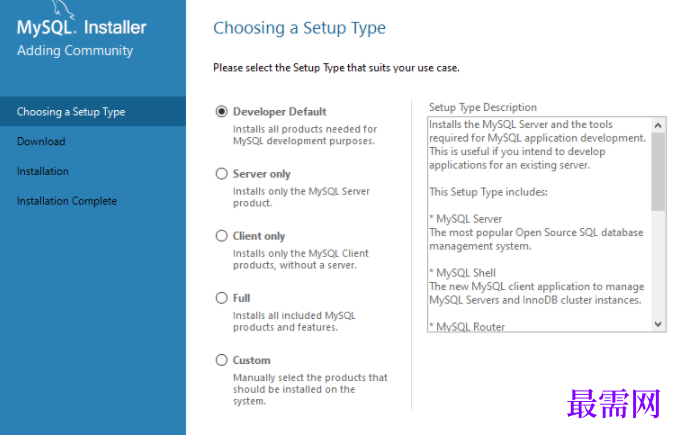Click the purple Chinese watermark logo
The width and height of the screenshot is (679, 435).
[x=614, y=404]
